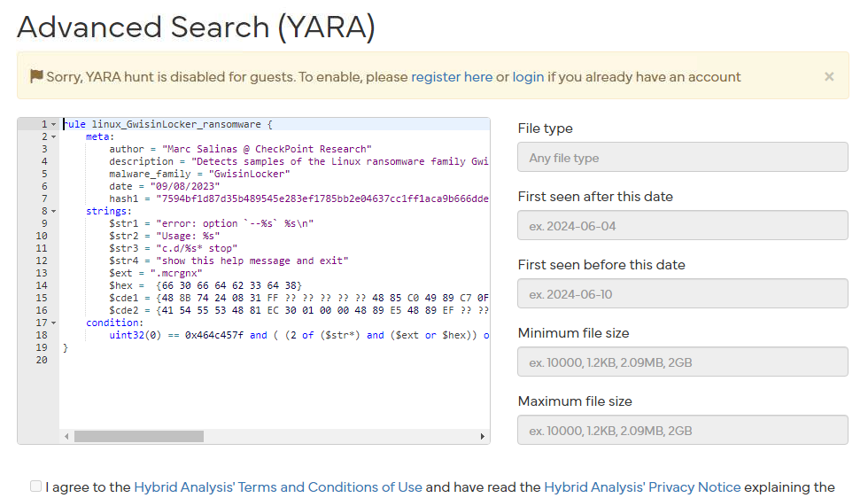The height and width of the screenshot is (498, 868).
Task: Click the Maximum file size input
Action: click(x=682, y=431)
